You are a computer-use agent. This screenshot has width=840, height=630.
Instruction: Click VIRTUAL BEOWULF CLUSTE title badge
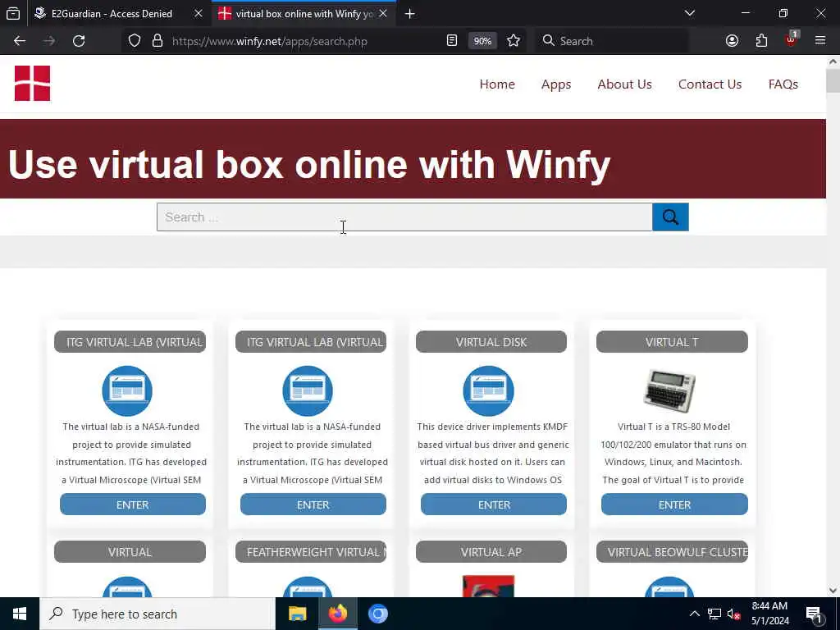[x=672, y=552]
